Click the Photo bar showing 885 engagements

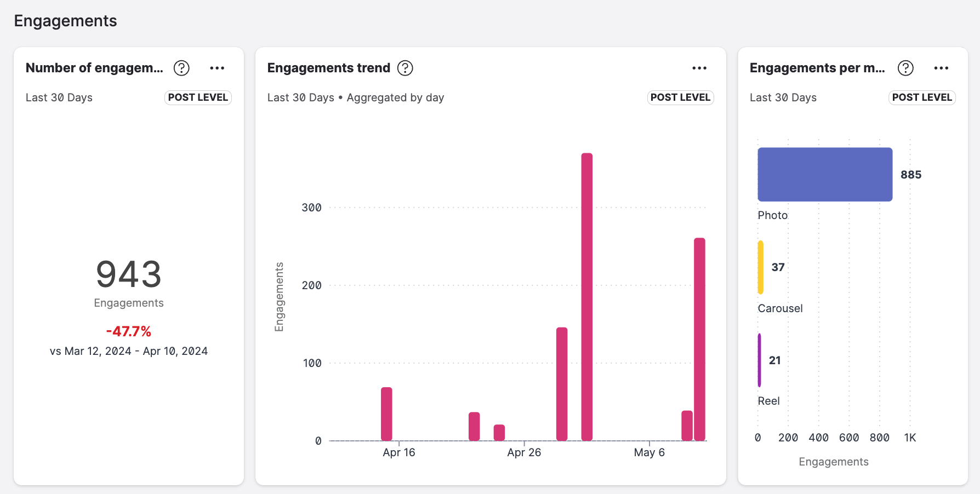tap(824, 174)
